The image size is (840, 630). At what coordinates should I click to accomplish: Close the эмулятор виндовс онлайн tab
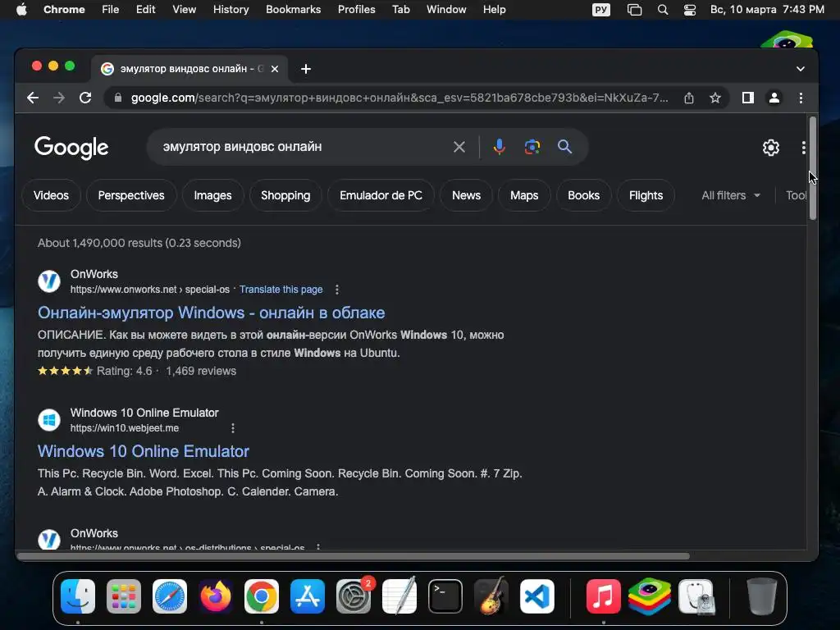click(275, 69)
